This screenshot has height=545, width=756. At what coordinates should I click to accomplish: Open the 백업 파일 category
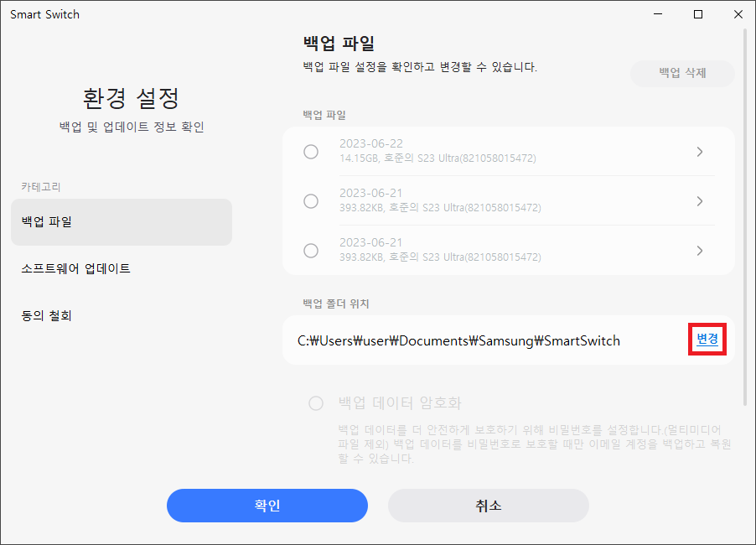pos(122,222)
